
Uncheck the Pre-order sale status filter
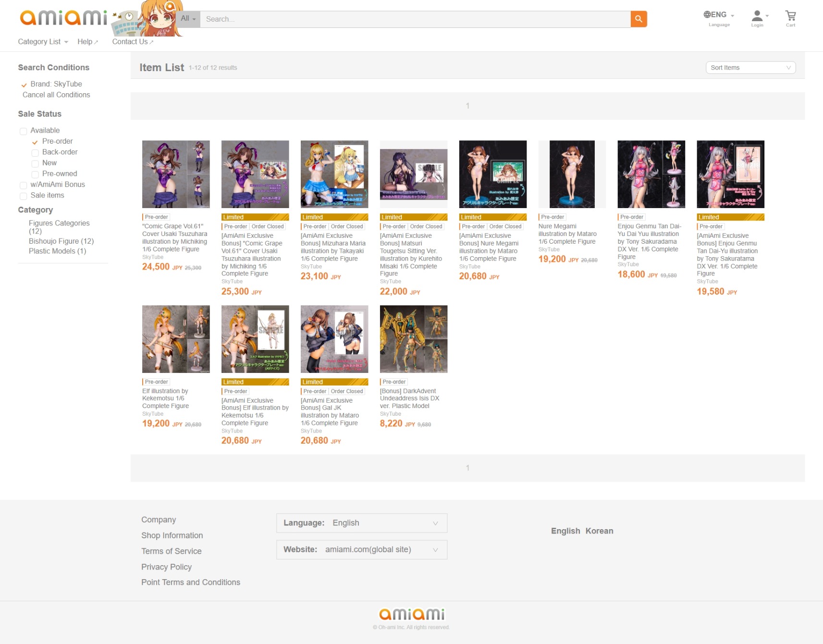(x=35, y=142)
